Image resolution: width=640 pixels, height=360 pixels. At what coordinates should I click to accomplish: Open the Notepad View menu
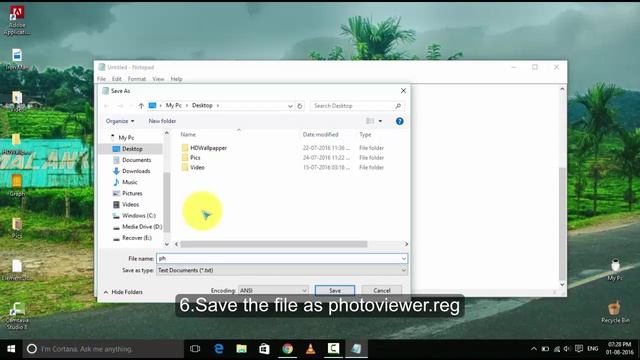coord(158,79)
